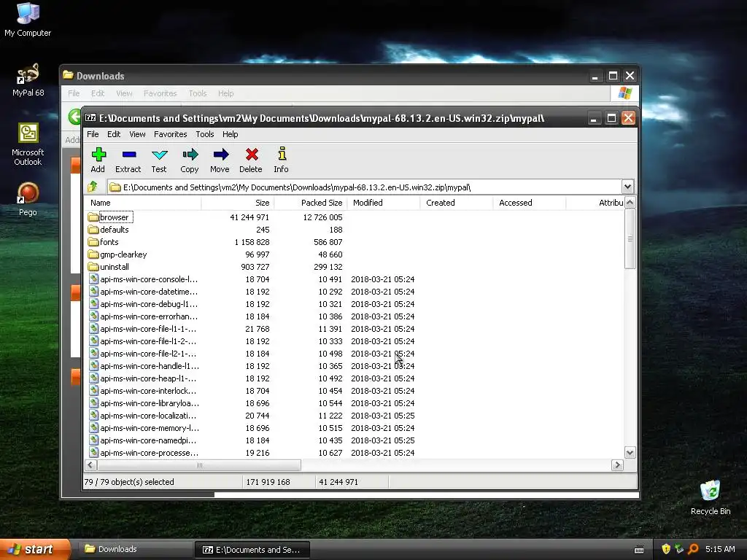The height and width of the screenshot is (560, 747).
Task: Click the Windows Start button
Action: (x=35, y=549)
